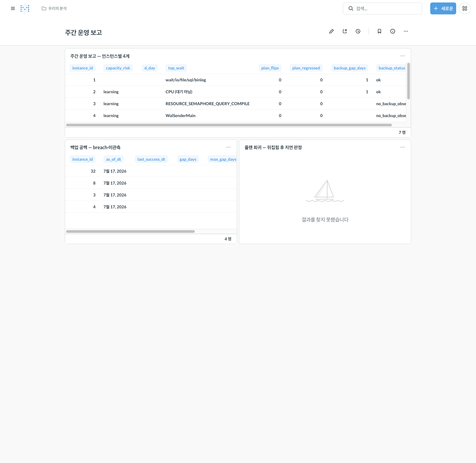Open the sidebar hamburger menu
476x463 pixels.
[x=13, y=9]
